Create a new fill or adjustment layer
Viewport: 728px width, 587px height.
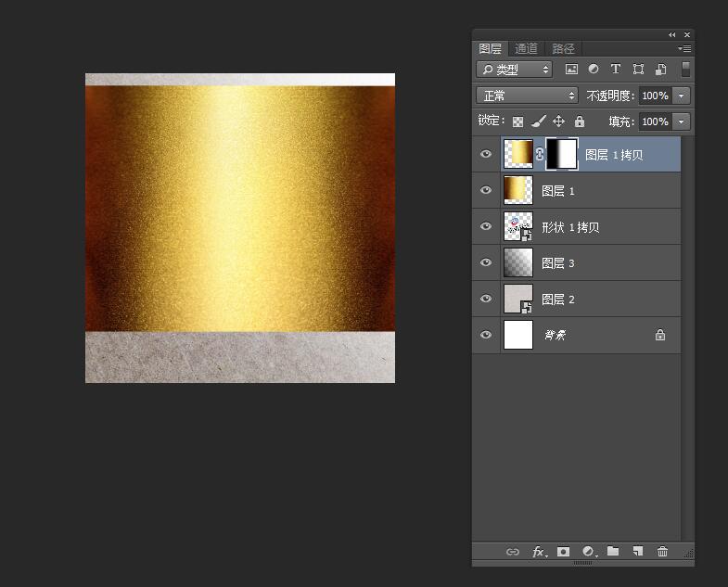point(588,552)
